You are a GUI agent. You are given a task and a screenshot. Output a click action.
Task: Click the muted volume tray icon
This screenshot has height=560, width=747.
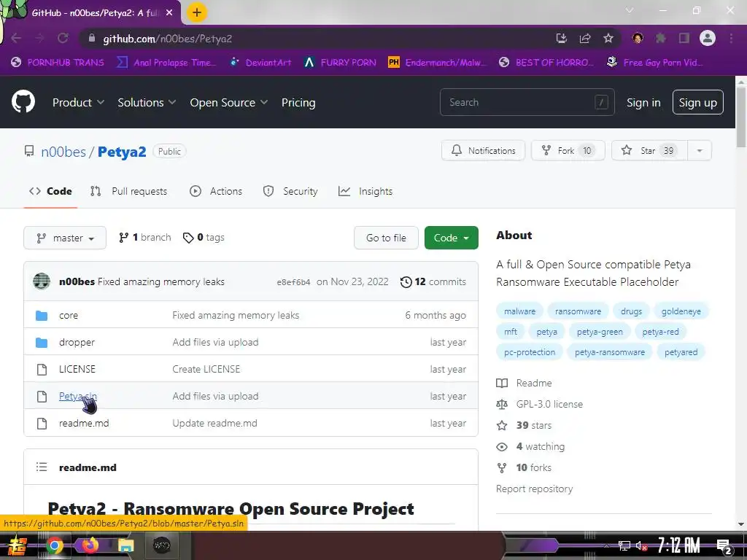(x=642, y=546)
